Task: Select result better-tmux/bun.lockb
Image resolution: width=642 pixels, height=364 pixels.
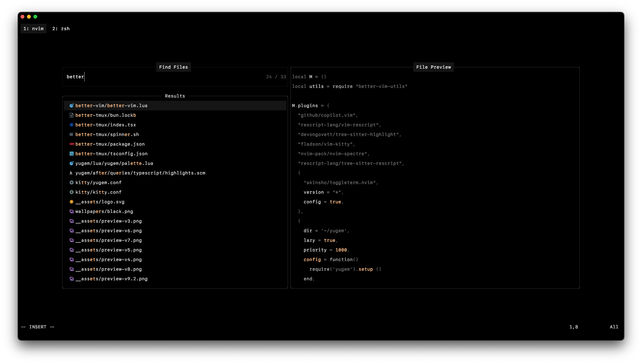Action: [175, 115]
